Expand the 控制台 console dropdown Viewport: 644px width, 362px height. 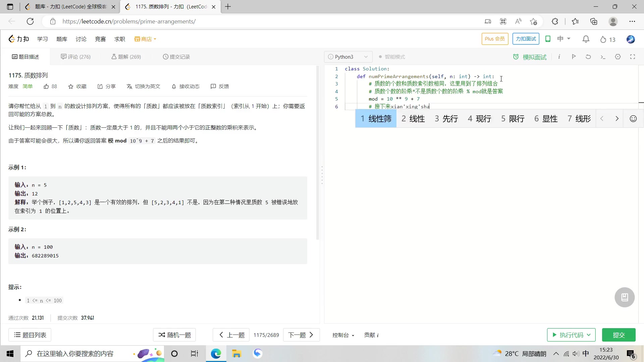click(x=343, y=335)
